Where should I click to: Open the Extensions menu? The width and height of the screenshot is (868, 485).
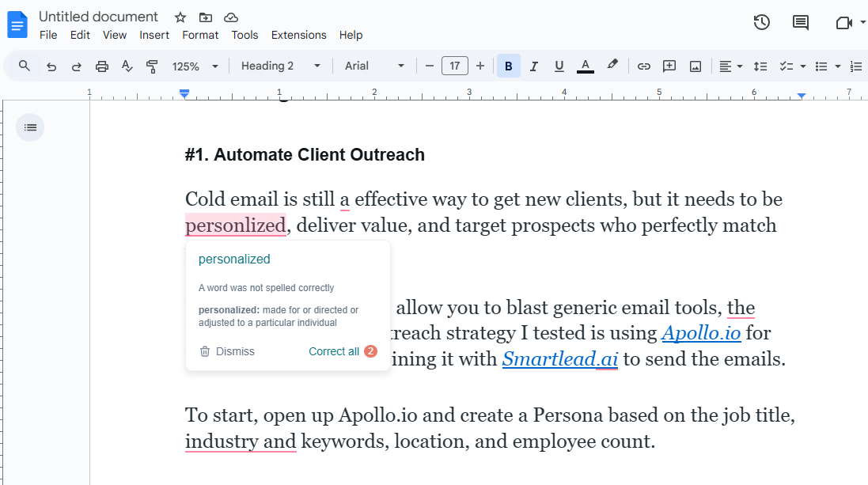tap(298, 35)
